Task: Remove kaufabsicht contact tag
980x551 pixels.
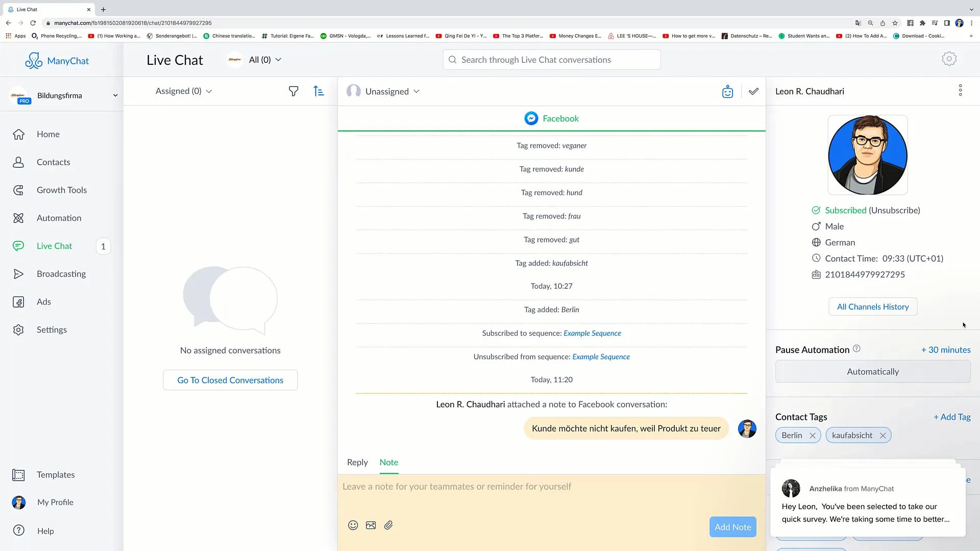Action: 883,435
